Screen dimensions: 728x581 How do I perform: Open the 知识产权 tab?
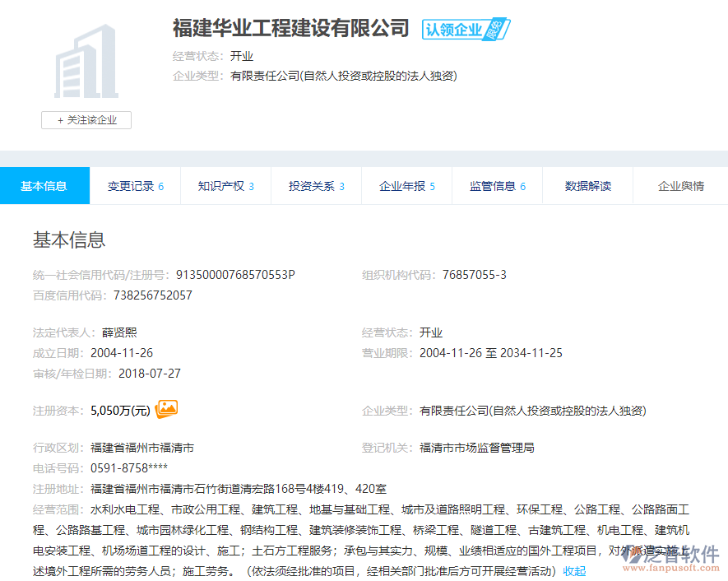(225, 186)
